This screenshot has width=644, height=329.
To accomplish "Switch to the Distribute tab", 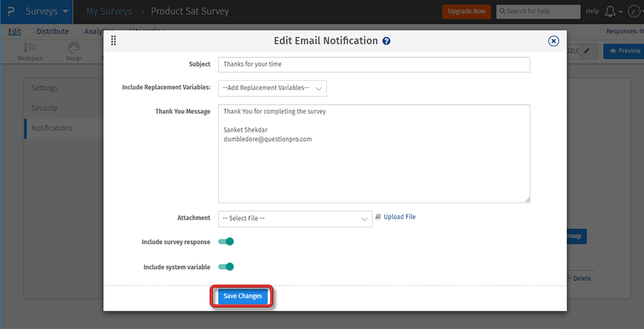I will (53, 31).
